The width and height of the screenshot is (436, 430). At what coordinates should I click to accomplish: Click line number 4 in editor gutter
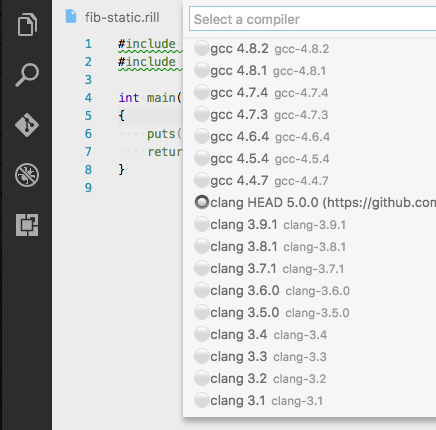[88, 98]
